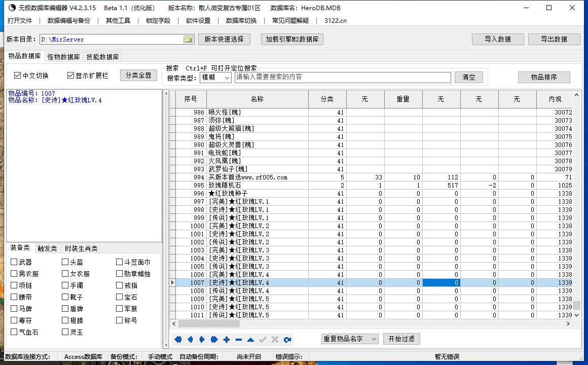Switch to the 时装生肖类 tab
The width and height of the screenshot is (588, 365).
click(x=81, y=248)
